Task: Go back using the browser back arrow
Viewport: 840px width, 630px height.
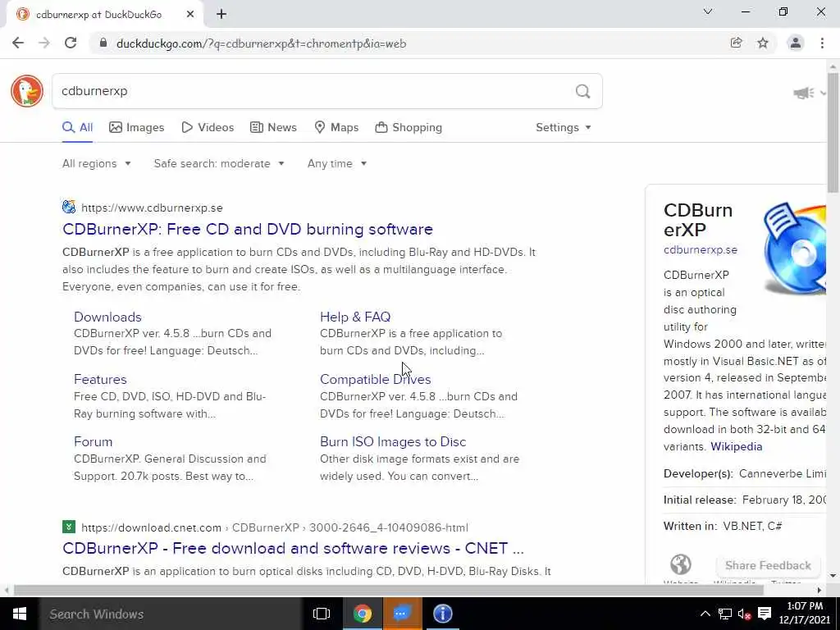Action: click(x=18, y=43)
